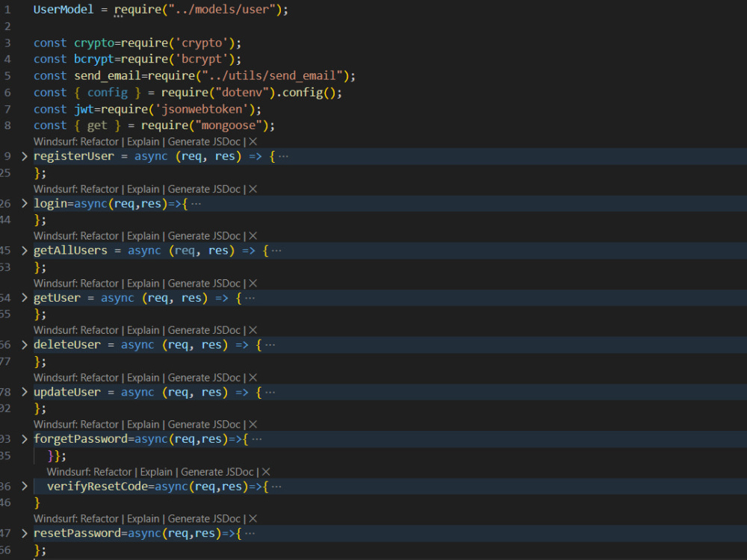Explain the updateUser function
Screen dimensions: 747x560
[x=143, y=378]
